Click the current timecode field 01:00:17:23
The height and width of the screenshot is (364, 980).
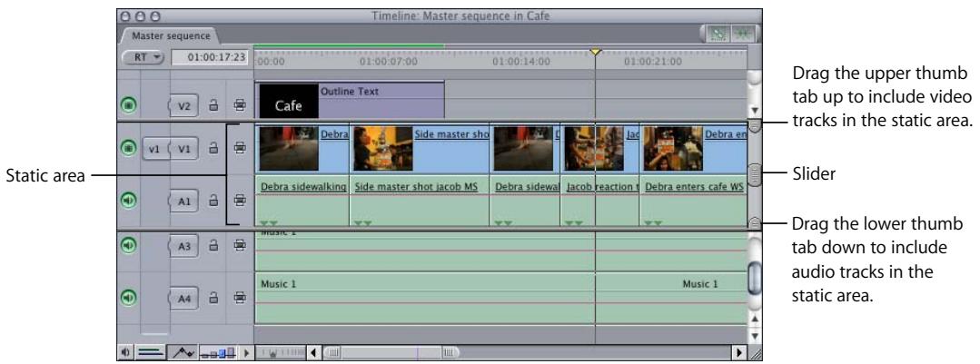[210, 57]
